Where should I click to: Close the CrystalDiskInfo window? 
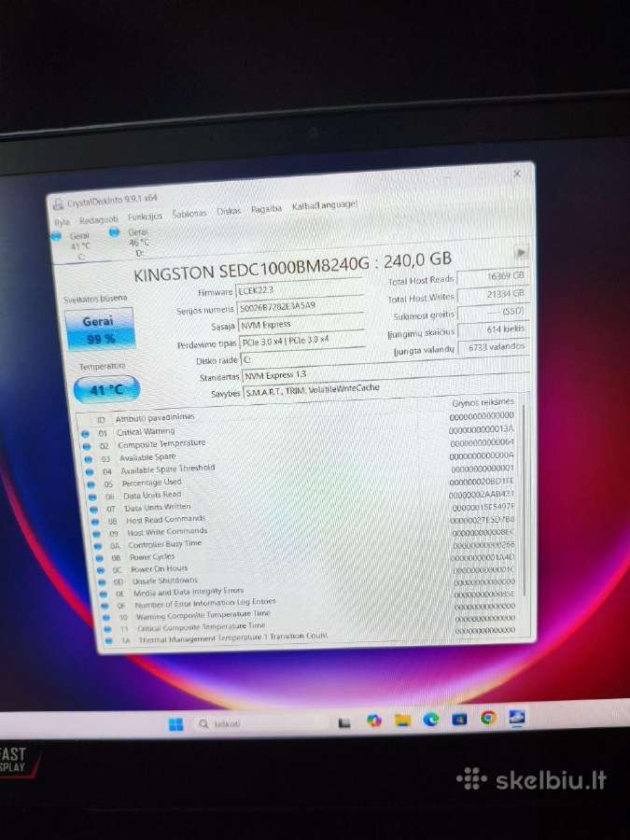(x=517, y=175)
